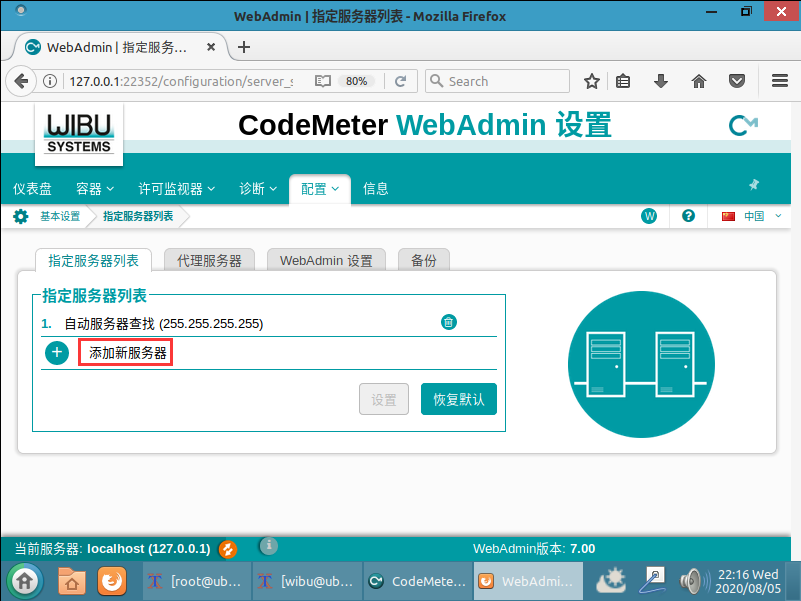Click the Firefox Search field

[x=498, y=81]
